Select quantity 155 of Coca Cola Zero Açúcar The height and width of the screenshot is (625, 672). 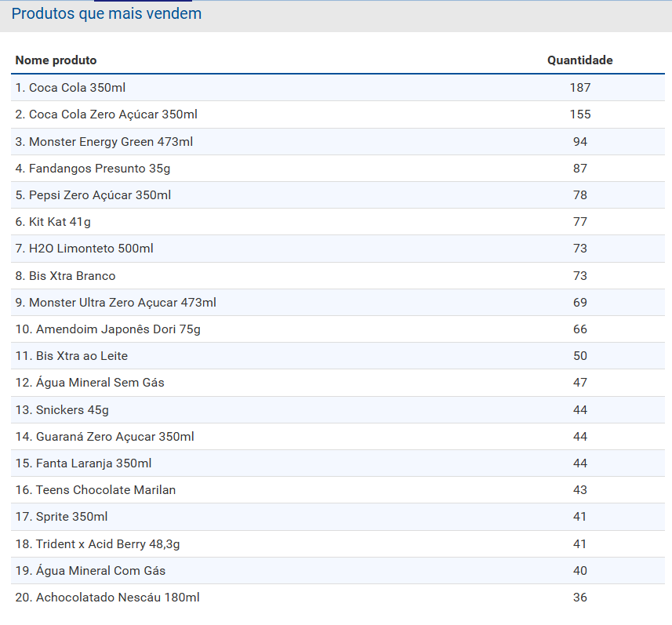pos(580,114)
